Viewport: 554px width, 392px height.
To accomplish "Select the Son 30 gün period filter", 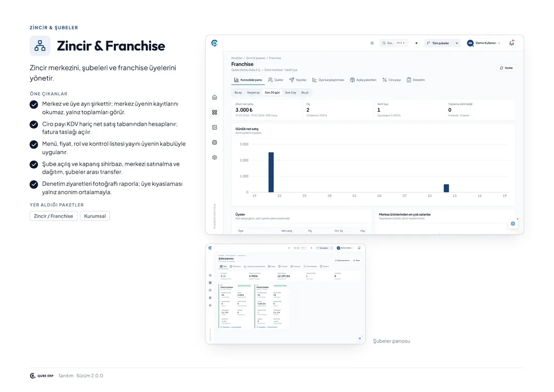I will tap(272, 93).
